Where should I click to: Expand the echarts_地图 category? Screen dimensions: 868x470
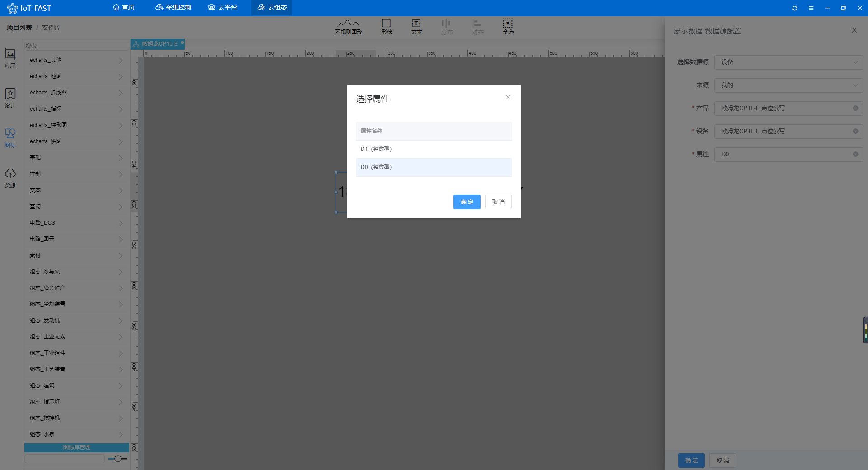tap(76, 76)
